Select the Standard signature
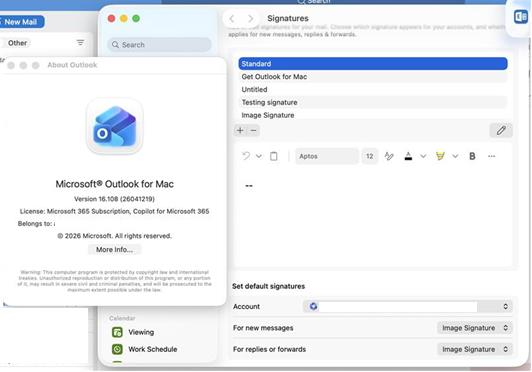This screenshot has height=372, width=532. pyautogui.click(x=373, y=64)
